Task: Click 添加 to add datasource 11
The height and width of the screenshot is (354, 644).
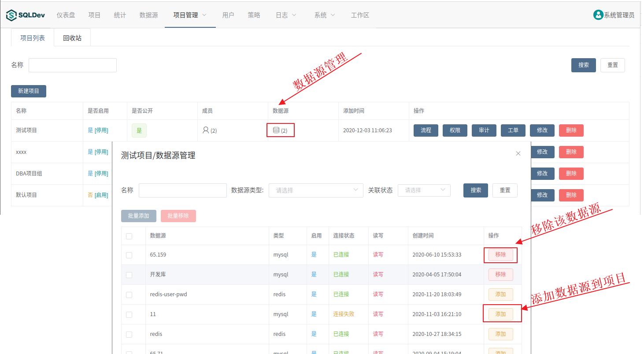Action: 500,314
